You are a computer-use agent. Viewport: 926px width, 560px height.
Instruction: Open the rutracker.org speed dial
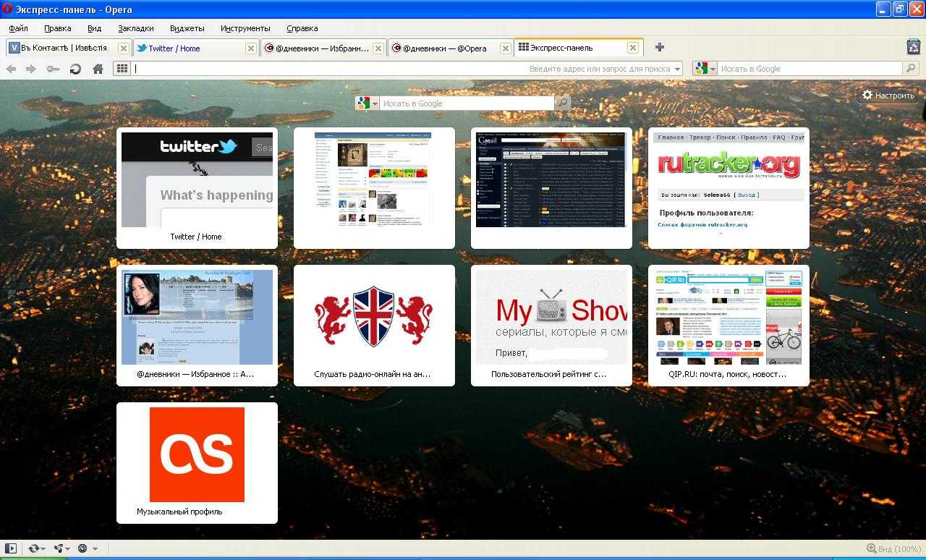point(729,188)
